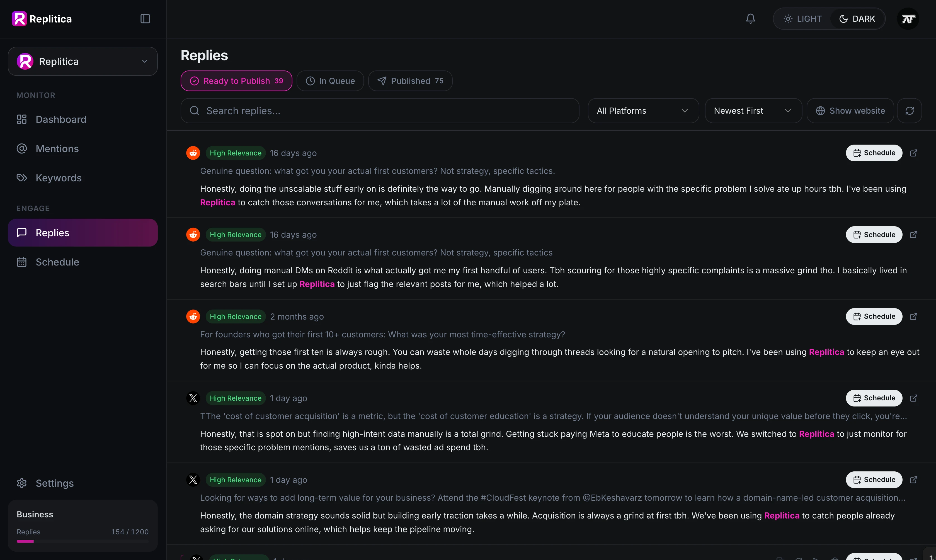The width and height of the screenshot is (936, 560).
Task: Open the 2 months ago reply externally
Action: pos(913,316)
